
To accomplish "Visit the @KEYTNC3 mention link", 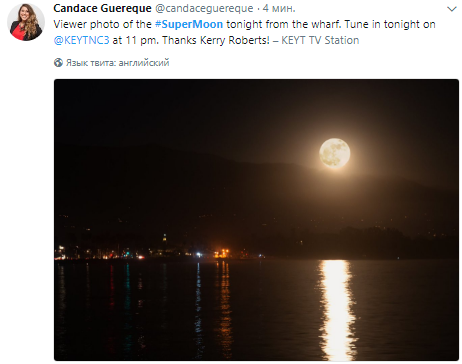I will [x=81, y=40].
